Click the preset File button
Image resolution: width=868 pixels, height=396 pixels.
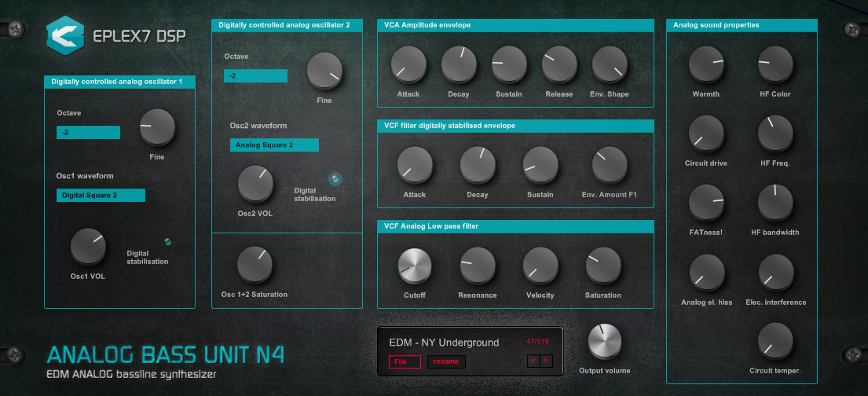405,361
